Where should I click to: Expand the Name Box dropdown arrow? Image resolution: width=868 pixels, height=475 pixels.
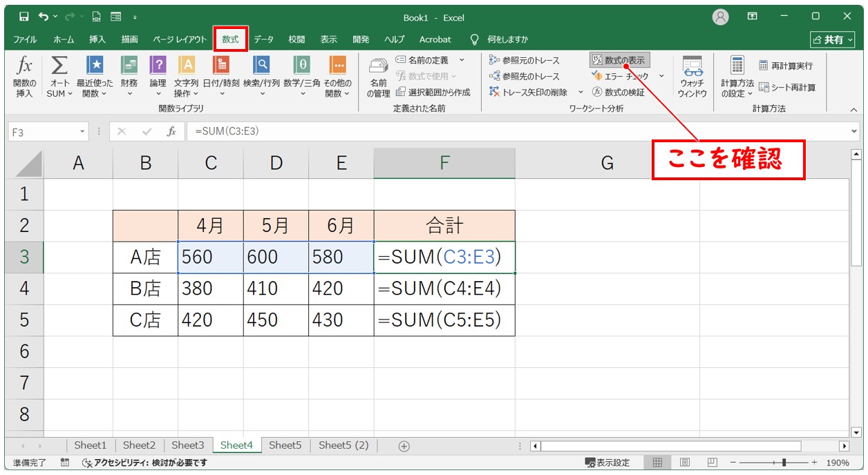pos(83,132)
